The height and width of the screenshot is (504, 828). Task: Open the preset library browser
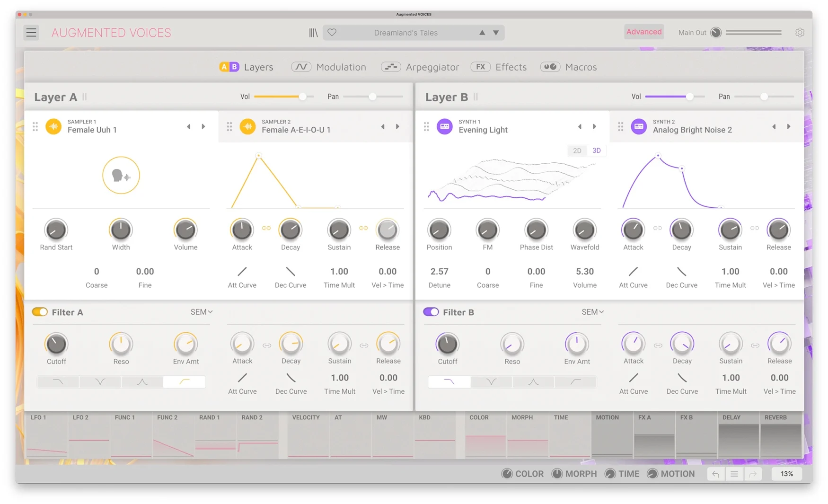pos(313,33)
